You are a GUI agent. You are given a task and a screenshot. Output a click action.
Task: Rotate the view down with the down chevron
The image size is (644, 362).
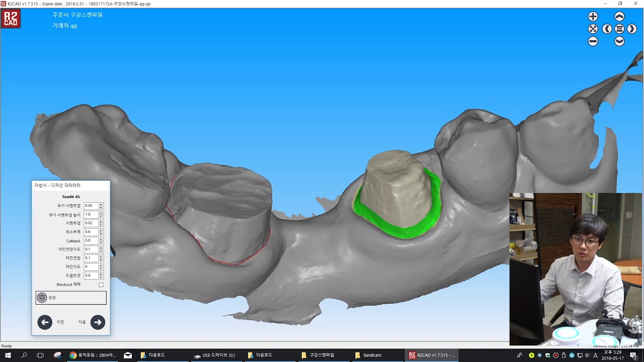pyautogui.click(x=619, y=42)
